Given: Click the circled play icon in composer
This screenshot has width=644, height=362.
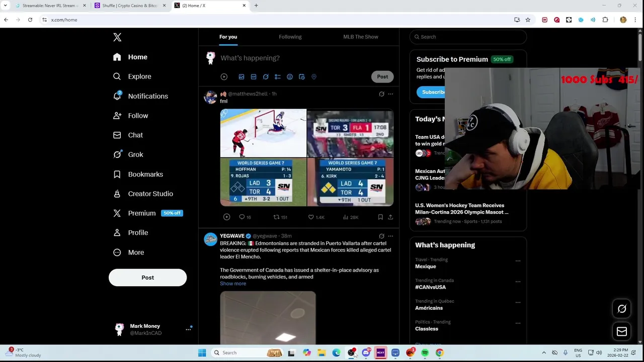Looking at the screenshot, I should (x=224, y=77).
